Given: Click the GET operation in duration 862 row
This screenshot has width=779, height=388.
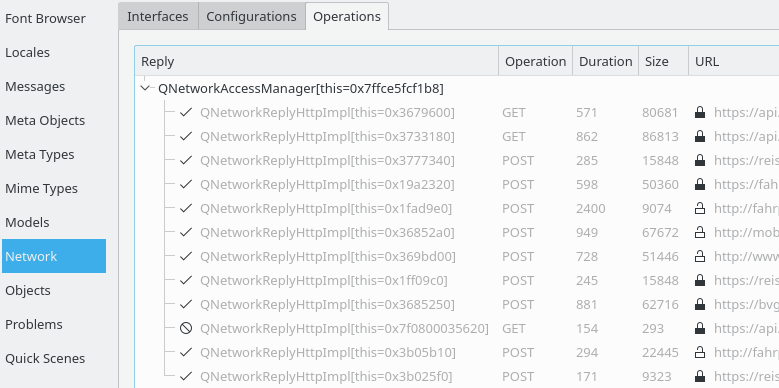Looking at the screenshot, I should [x=514, y=137].
